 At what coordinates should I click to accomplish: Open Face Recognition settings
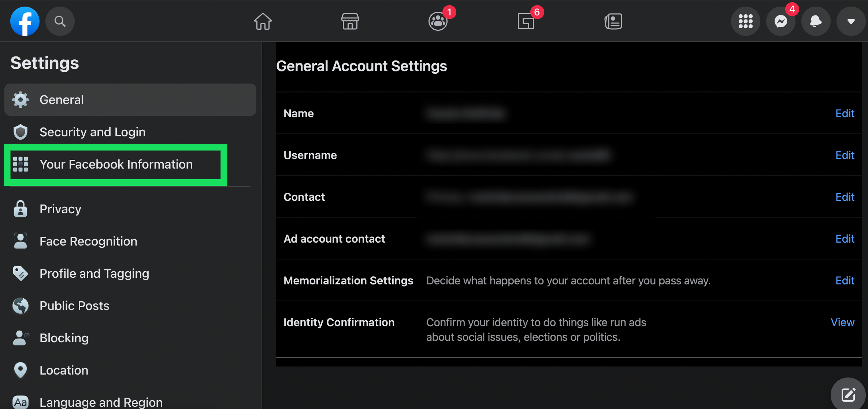(88, 241)
